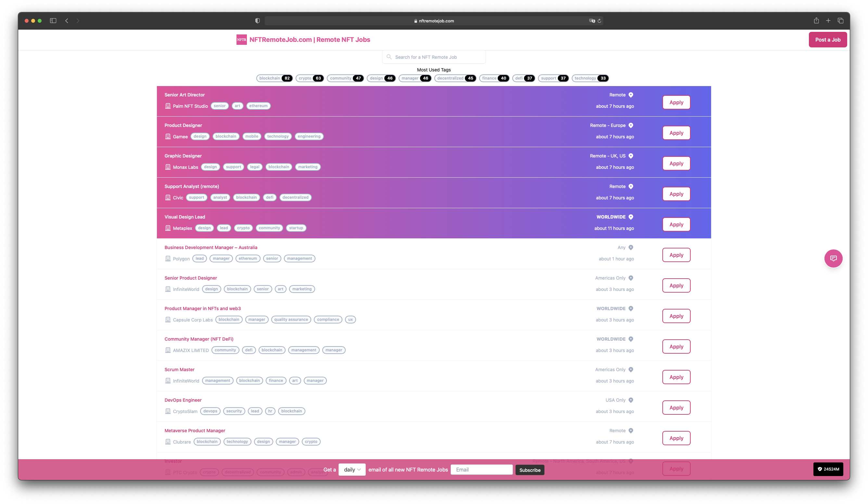Click building icon beside Clubrare
Viewport: 868px width, 504px height.
168,442
